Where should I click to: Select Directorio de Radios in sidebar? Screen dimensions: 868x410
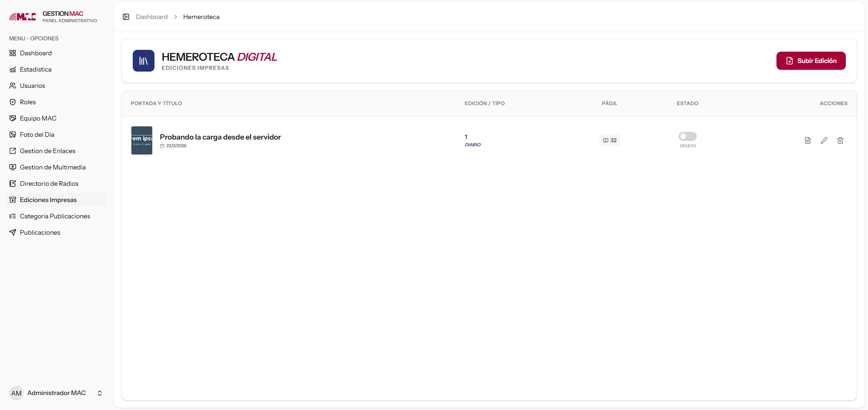pyautogui.click(x=49, y=183)
